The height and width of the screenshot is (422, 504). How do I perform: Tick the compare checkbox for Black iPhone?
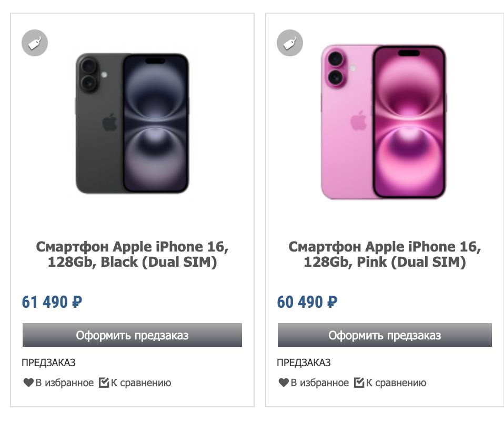click(104, 383)
